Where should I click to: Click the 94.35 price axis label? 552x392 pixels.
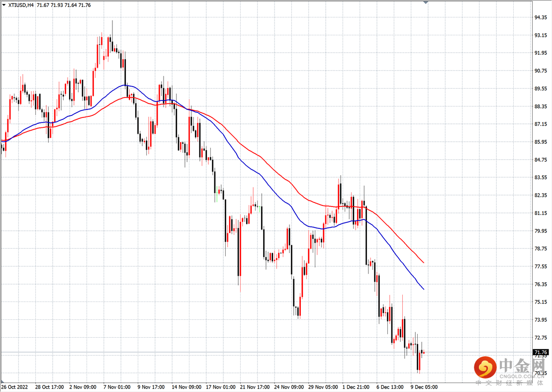tap(541, 17)
